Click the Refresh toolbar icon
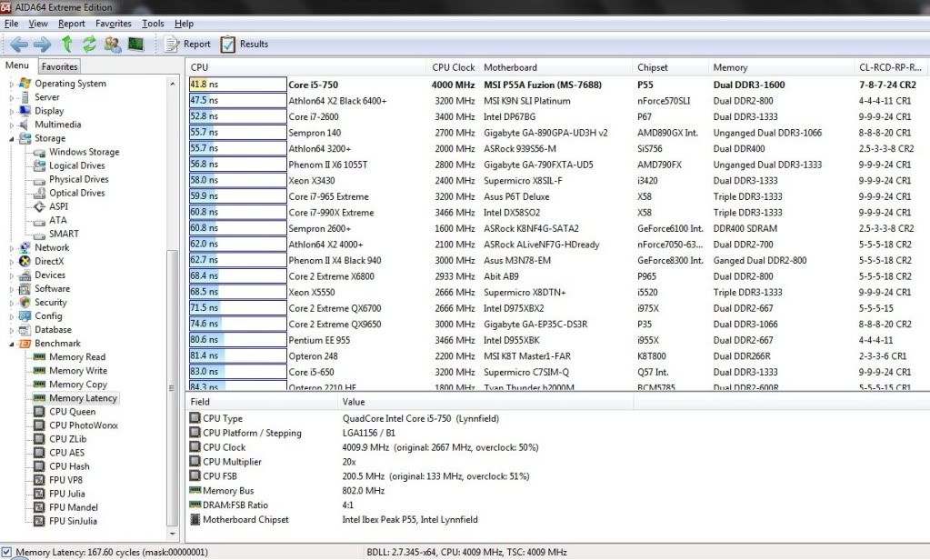Viewport: 930px width, 560px height. [89, 44]
